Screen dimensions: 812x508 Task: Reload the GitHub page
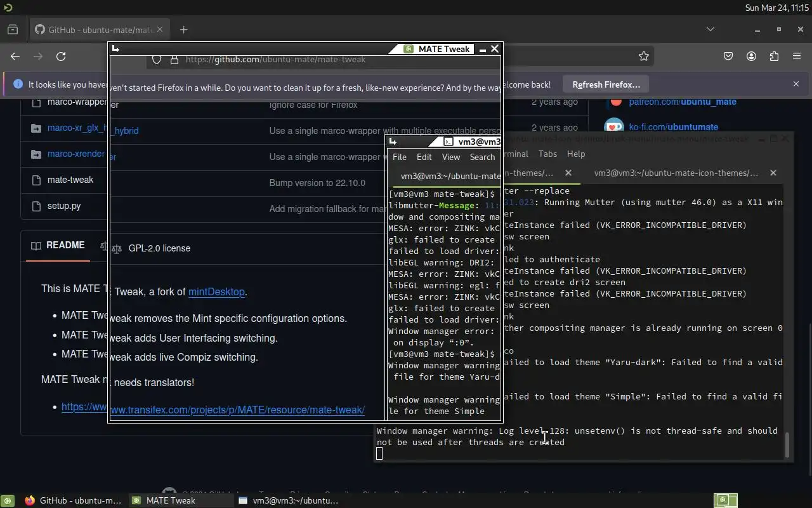pyautogui.click(x=61, y=56)
